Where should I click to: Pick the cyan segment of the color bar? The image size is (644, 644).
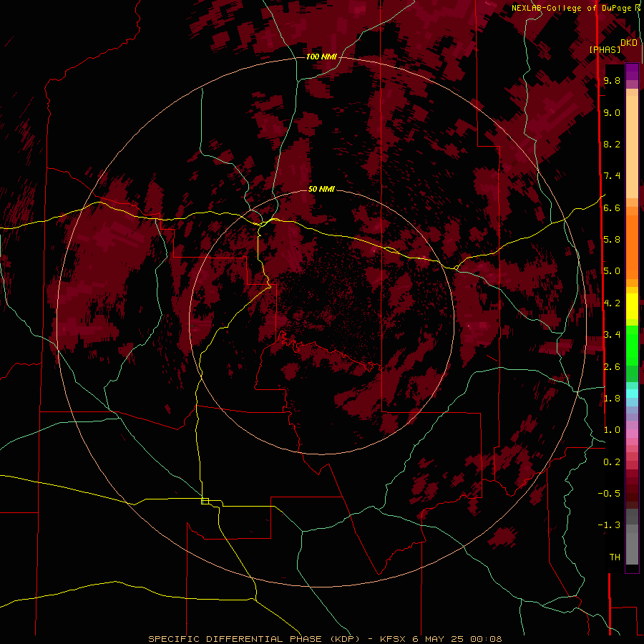coord(632,394)
